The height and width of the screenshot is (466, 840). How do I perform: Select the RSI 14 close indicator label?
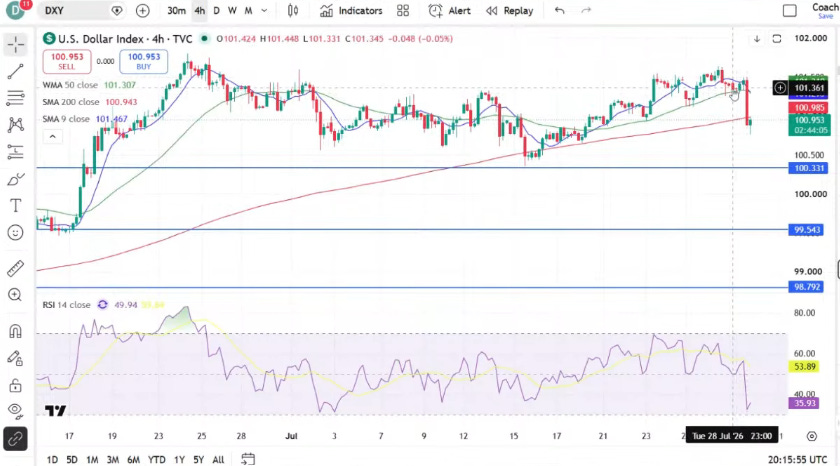[x=66, y=305]
